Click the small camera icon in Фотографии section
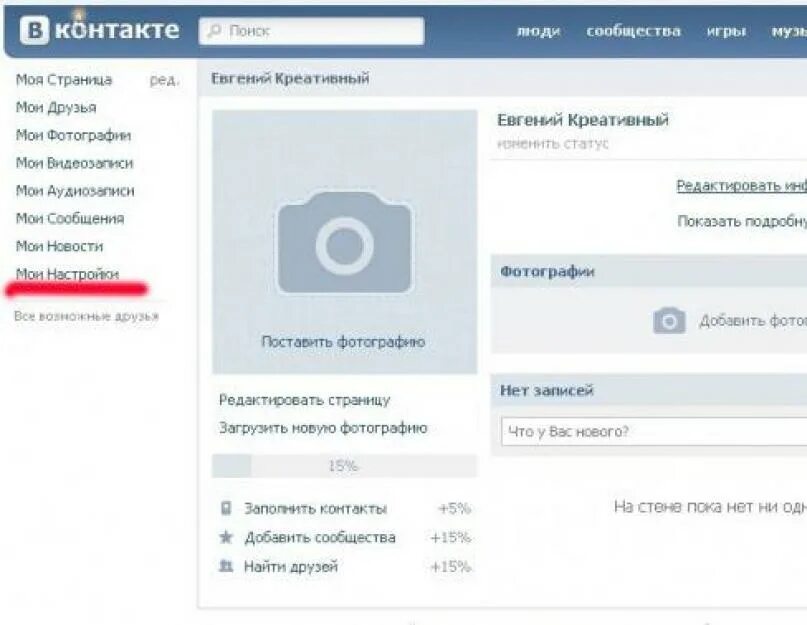 tap(669, 321)
